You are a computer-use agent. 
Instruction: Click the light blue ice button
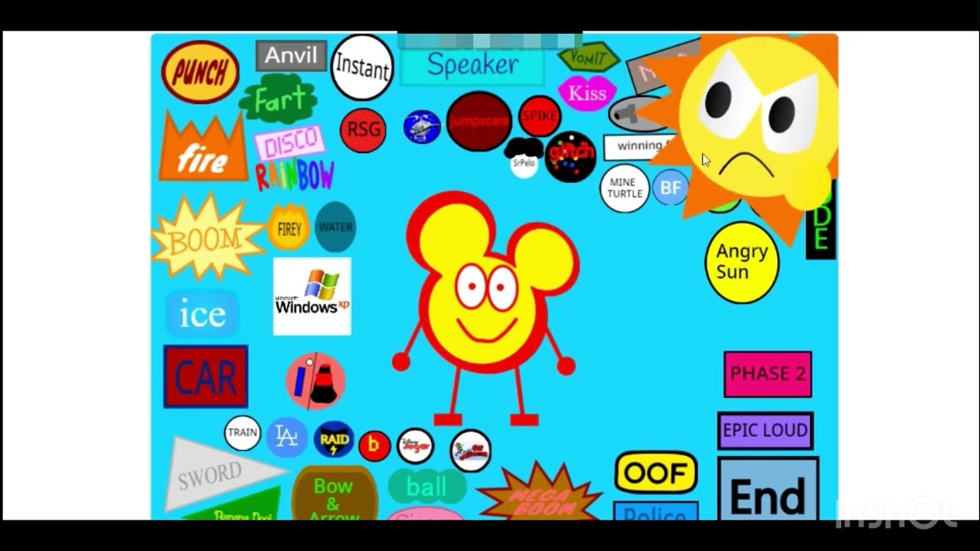click(x=203, y=315)
